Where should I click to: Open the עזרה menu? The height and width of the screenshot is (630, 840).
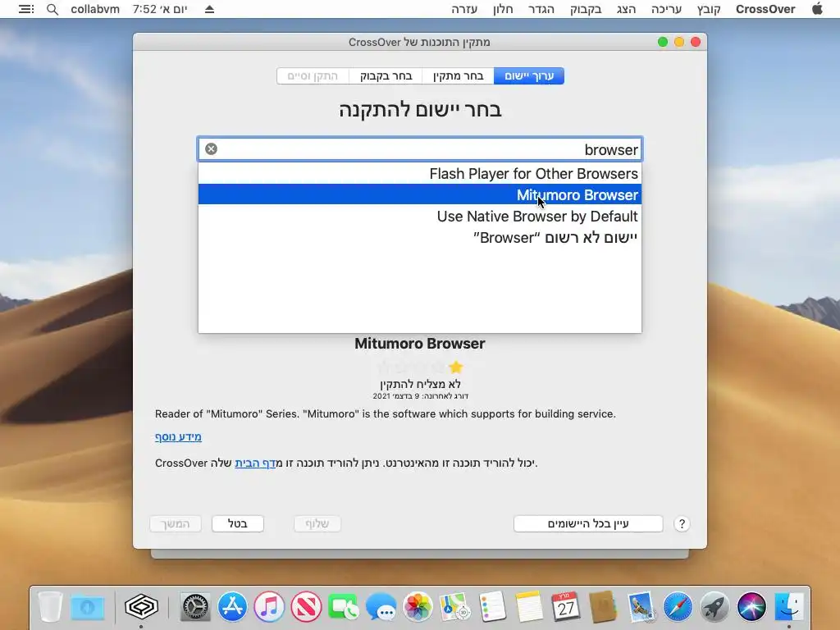[x=464, y=9]
